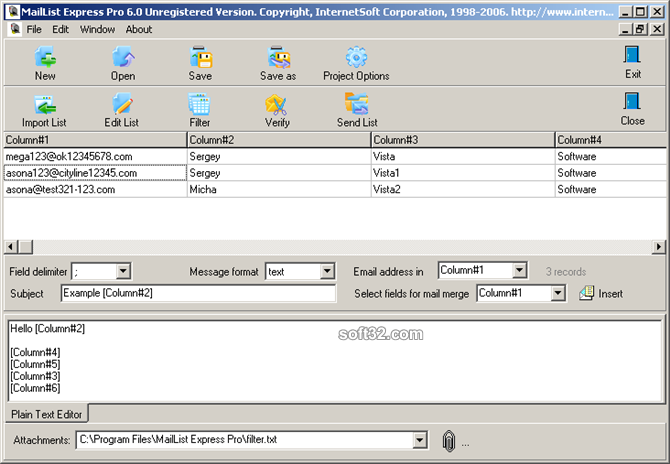Click the Column#4 header
The width and height of the screenshot is (670, 464).
pos(611,140)
